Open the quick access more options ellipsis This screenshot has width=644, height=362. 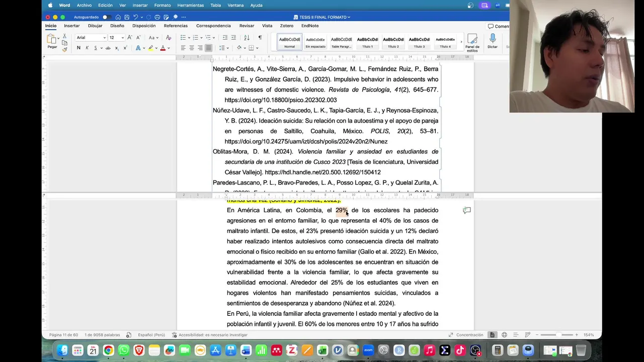tap(184, 17)
